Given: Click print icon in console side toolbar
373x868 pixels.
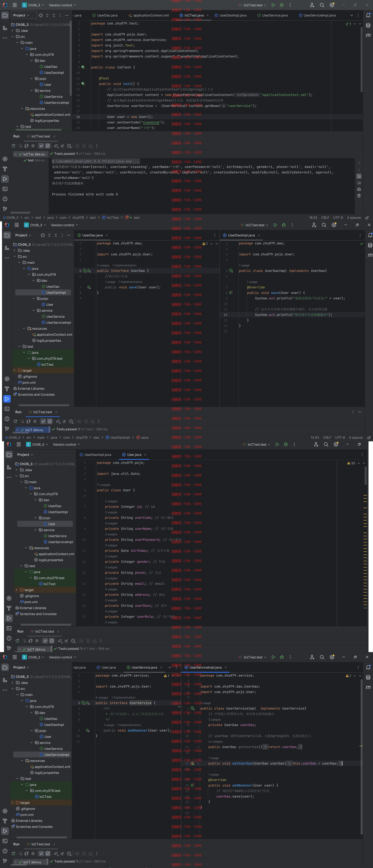Looking at the screenshot, I should point(359,189).
